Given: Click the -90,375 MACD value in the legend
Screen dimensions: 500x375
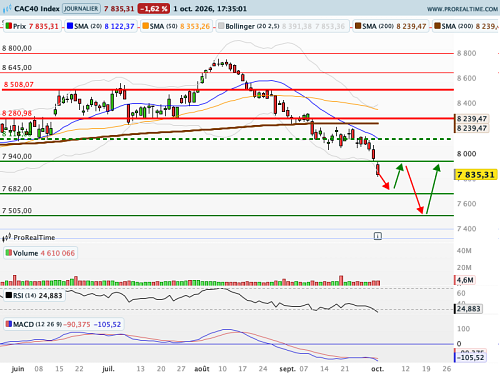Looking at the screenshot, I should click(x=77, y=324).
